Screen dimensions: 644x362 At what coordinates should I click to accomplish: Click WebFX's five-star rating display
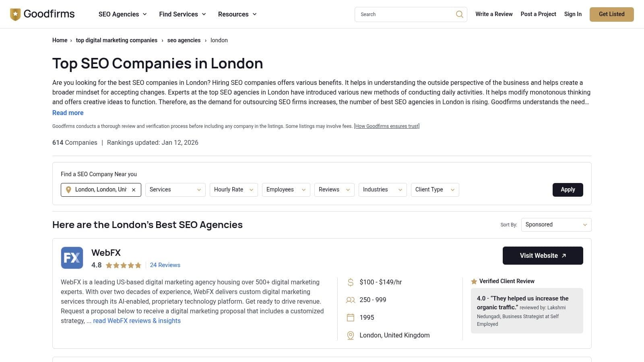123,265
